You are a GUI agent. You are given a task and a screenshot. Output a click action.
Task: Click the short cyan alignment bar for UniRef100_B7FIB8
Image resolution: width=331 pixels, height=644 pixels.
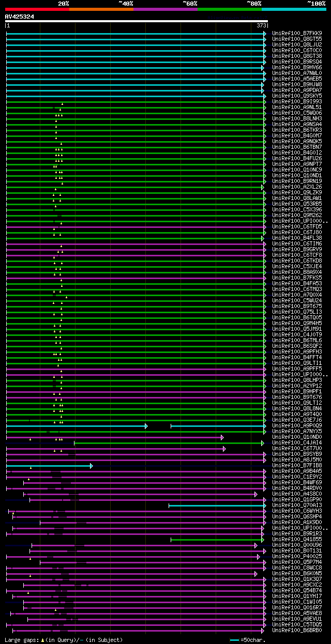(49, 466)
